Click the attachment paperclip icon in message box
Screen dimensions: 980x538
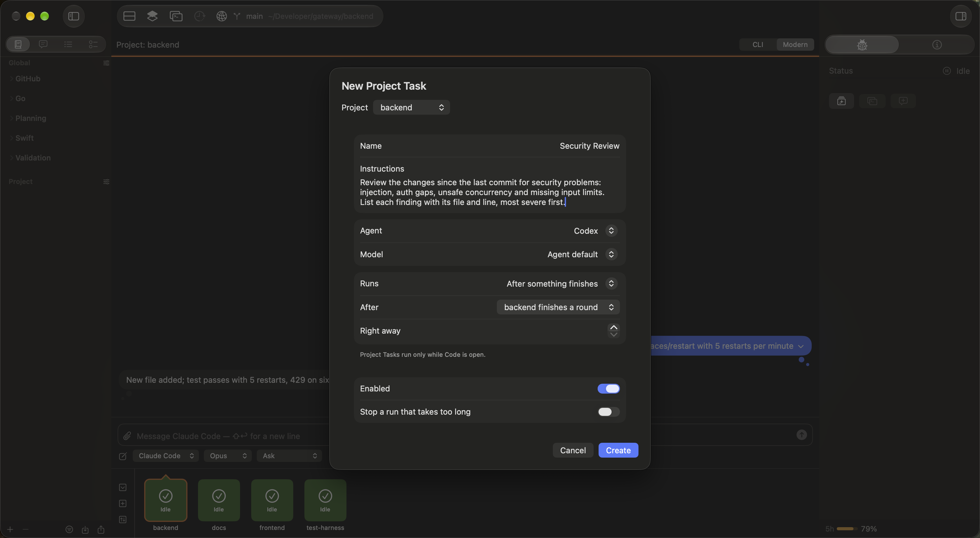pos(127,436)
